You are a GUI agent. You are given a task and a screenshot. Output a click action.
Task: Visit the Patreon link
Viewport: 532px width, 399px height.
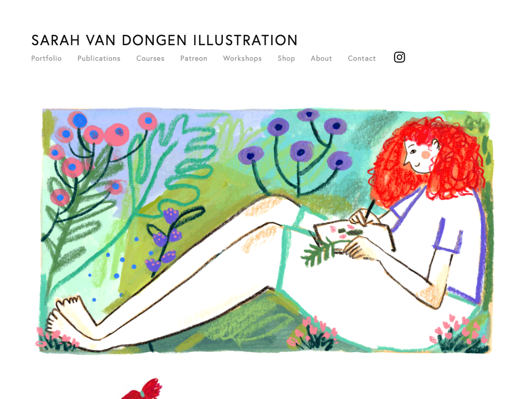[194, 58]
